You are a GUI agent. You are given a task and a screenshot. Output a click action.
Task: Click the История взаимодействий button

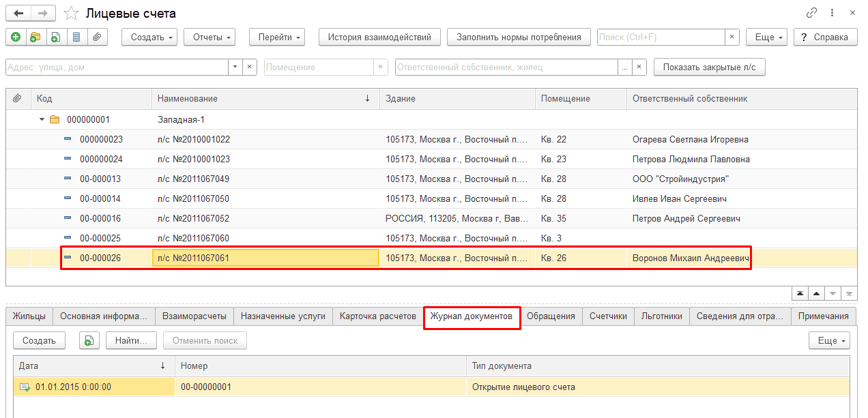379,37
